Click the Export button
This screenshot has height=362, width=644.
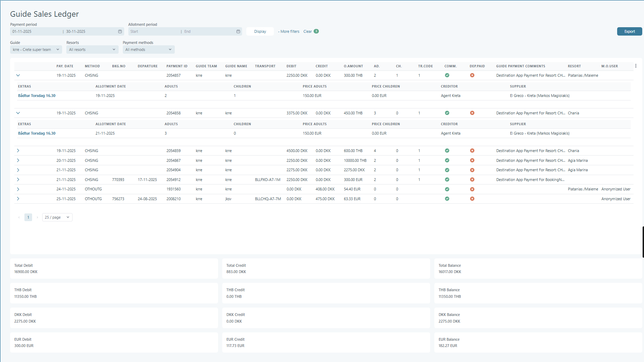click(x=629, y=31)
